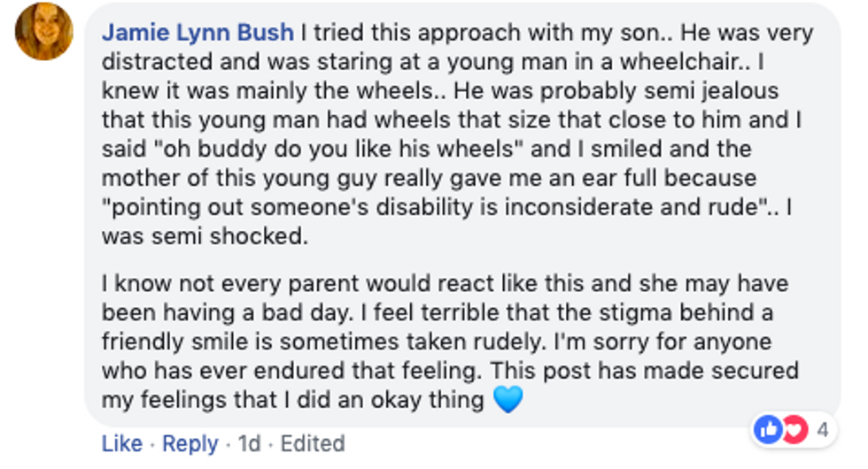Screen dimensions: 868x469
Task: Click the phrase "I tried this approach with my son"
Action: [480, 34]
